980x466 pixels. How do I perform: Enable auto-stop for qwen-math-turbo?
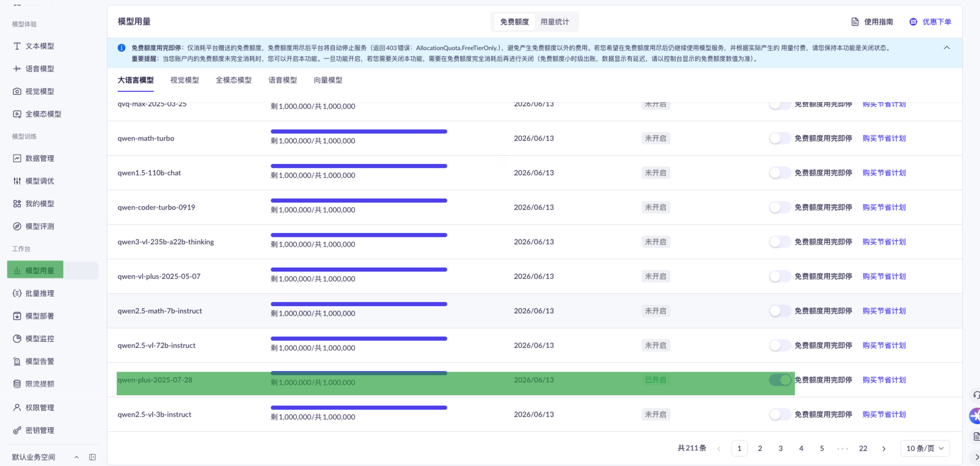pyautogui.click(x=779, y=138)
